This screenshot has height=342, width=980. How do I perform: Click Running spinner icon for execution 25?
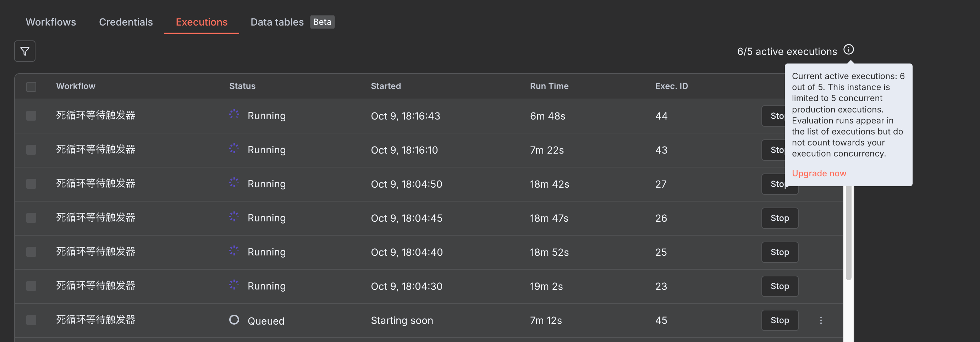tap(234, 251)
